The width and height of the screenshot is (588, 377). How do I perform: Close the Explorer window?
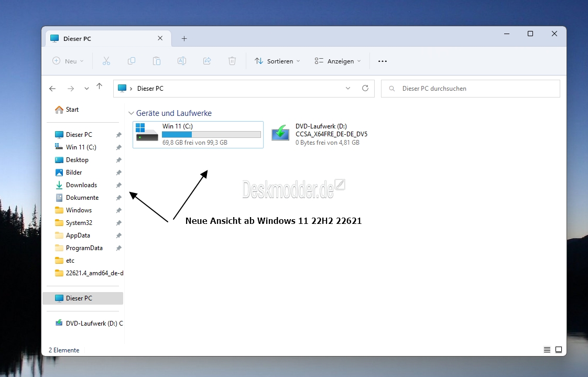pyautogui.click(x=554, y=34)
